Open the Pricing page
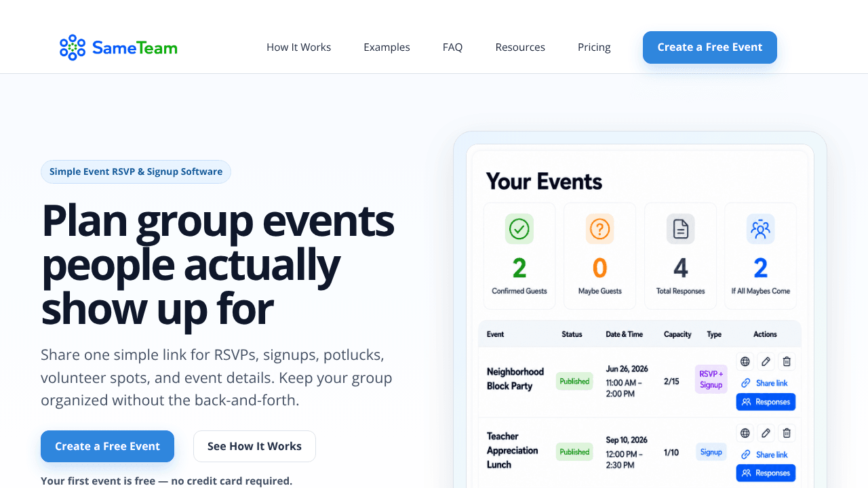Screen dimensions: 868x488 (x=594, y=47)
